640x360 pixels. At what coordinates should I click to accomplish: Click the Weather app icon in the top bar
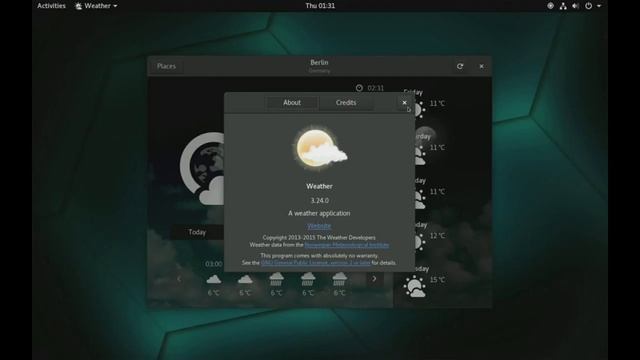[x=79, y=6]
